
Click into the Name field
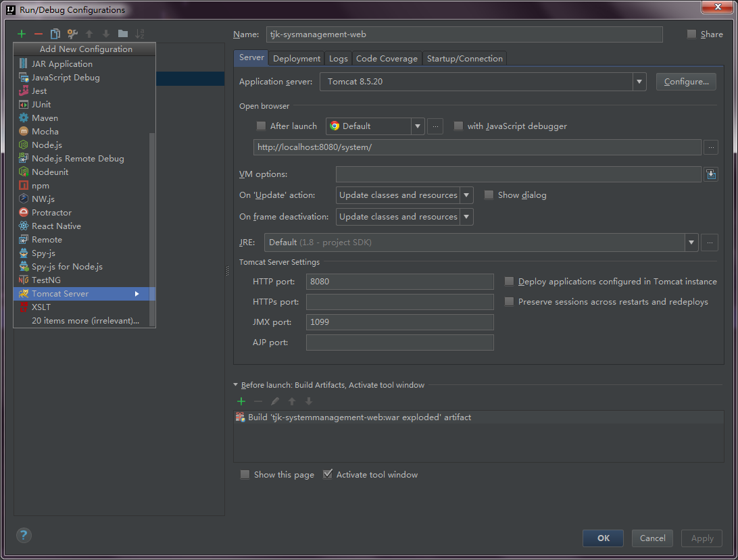point(464,34)
